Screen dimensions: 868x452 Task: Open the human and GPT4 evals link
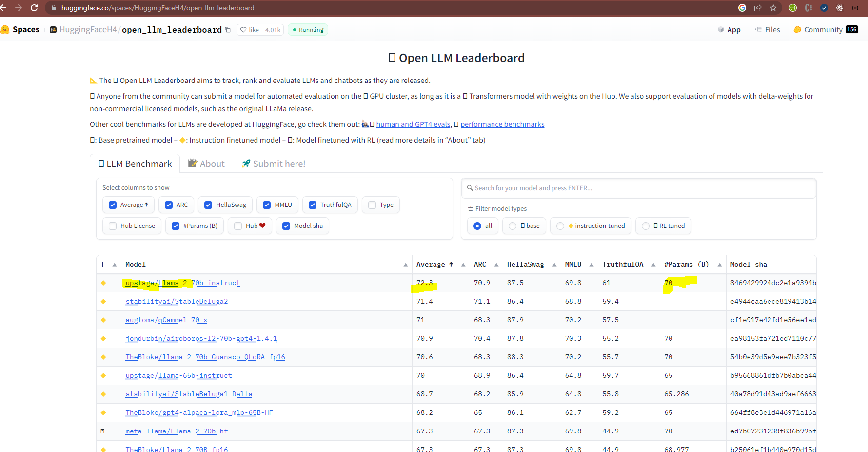tap(414, 124)
